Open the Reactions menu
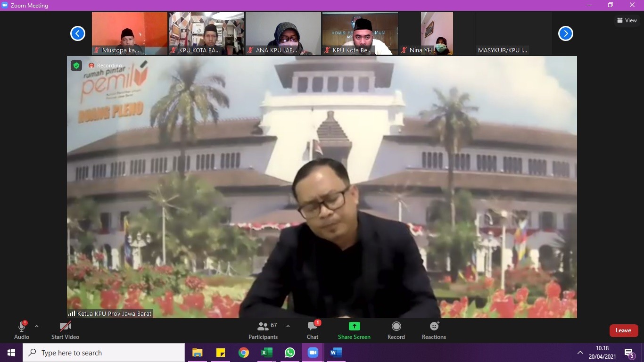644x362 pixels. click(434, 330)
